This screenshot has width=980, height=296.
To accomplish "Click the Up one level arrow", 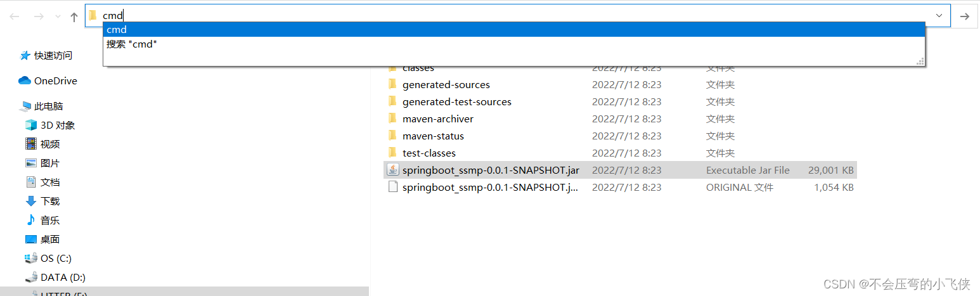I will [74, 16].
